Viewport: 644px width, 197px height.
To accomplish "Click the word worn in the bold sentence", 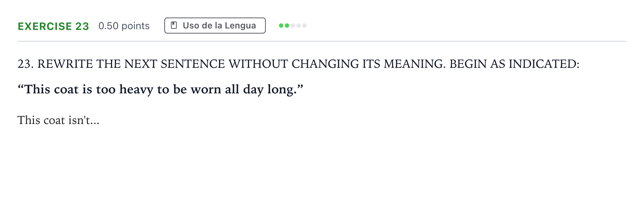I will (x=206, y=90).
